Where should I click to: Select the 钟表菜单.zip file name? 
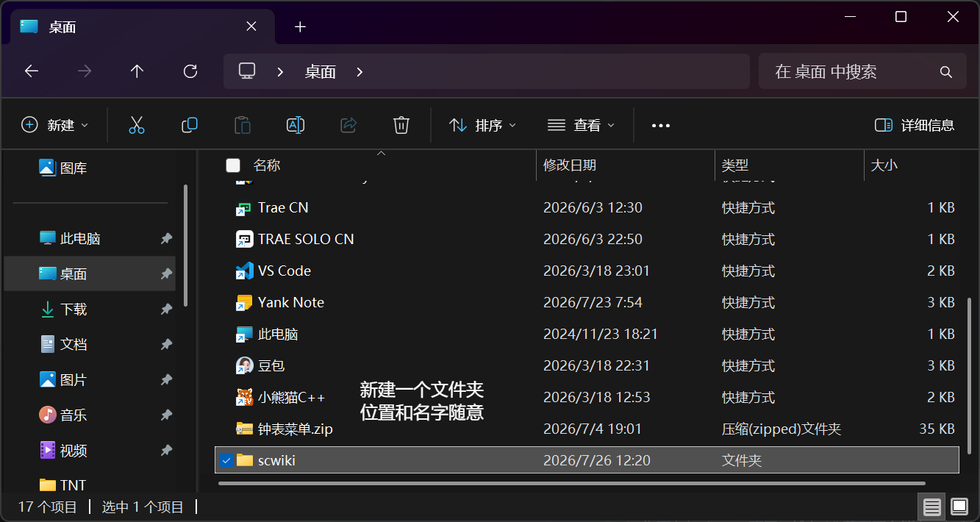pyautogui.click(x=296, y=429)
